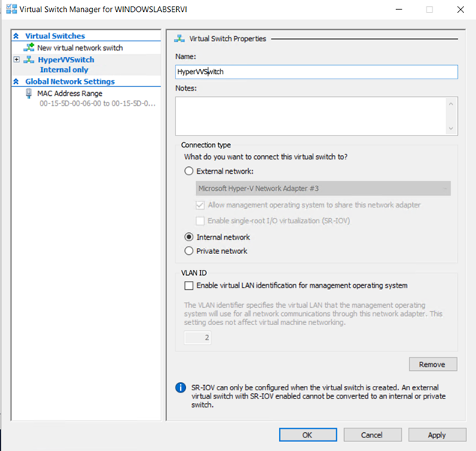
Task: Click the 'Connection type' group label
Action: [206, 145]
